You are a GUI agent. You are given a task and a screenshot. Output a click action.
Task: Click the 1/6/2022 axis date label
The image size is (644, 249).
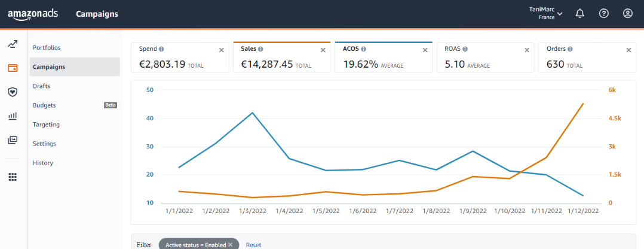coord(363,211)
